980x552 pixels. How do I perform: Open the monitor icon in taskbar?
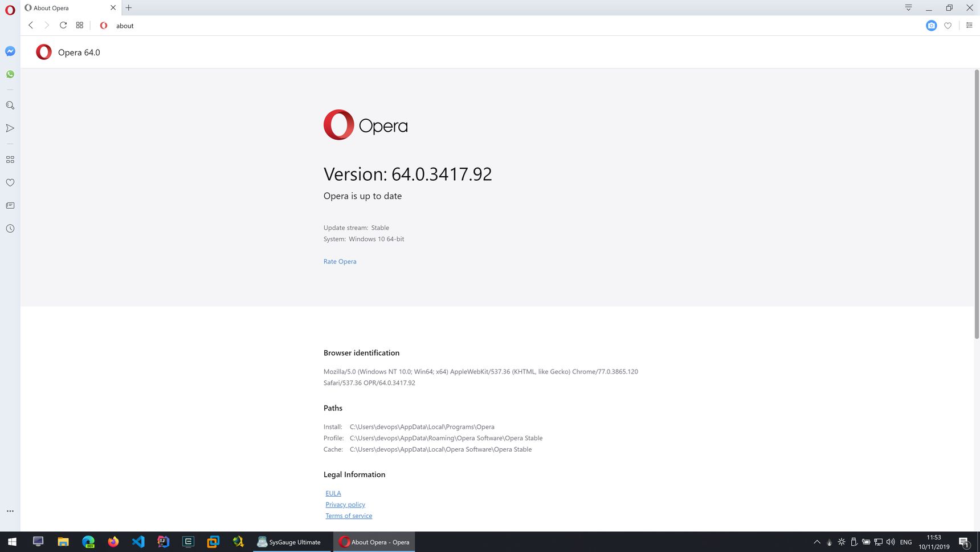click(x=38, y=542)
